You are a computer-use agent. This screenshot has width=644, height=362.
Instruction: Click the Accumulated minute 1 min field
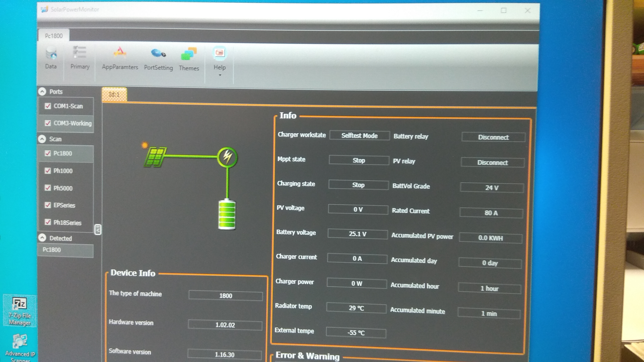489,314
